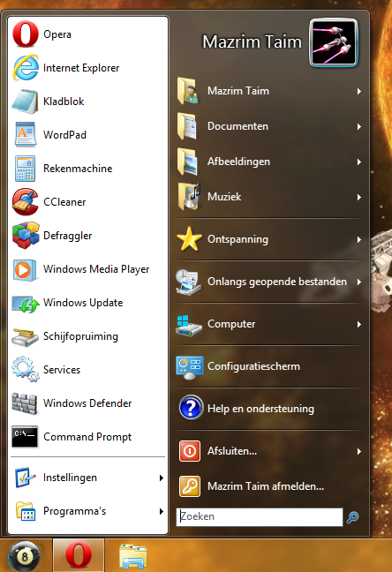Expand the Documenten submenu arrow

pyautogui.click(x=359, y=126)
